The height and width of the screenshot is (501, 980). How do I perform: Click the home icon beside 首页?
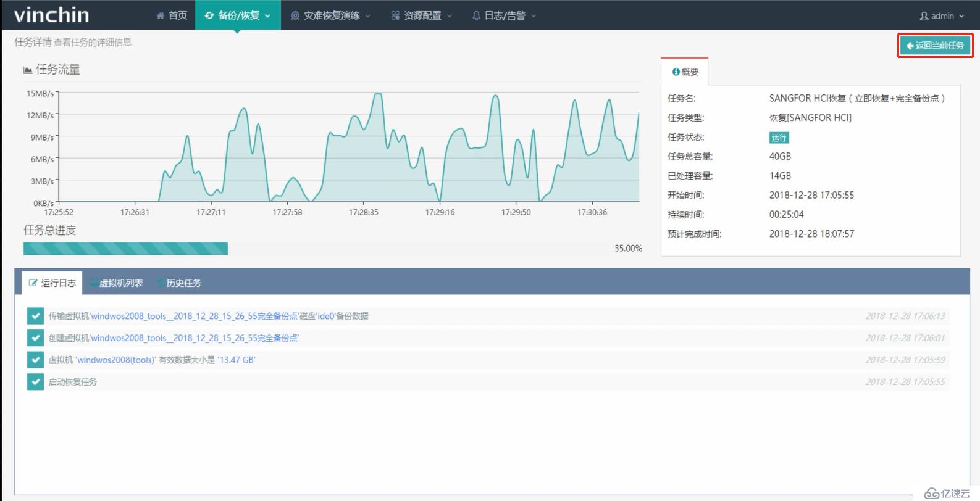[161, 15]
